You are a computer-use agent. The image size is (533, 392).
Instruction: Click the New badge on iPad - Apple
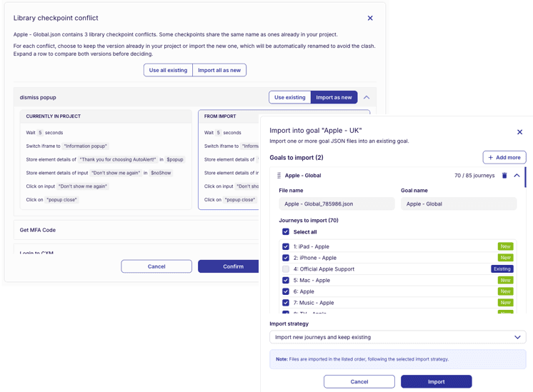505,246
